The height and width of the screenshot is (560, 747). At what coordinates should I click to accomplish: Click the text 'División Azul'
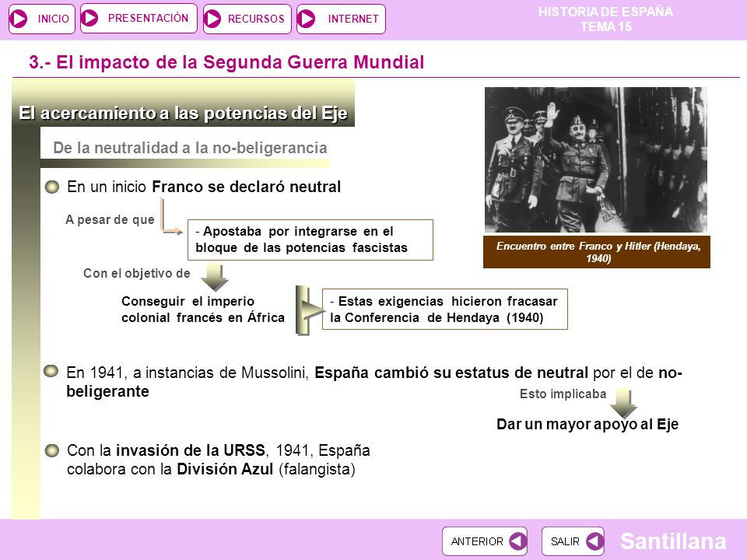[225, 470]
